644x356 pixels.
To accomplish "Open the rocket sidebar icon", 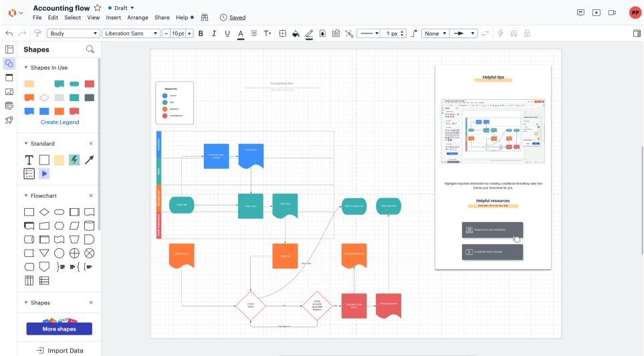I will tap(9, 120).
